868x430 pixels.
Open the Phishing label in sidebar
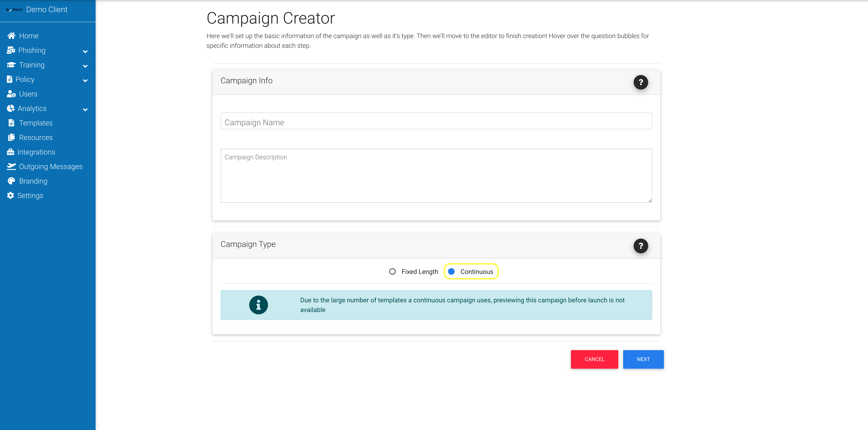(32, 51)
